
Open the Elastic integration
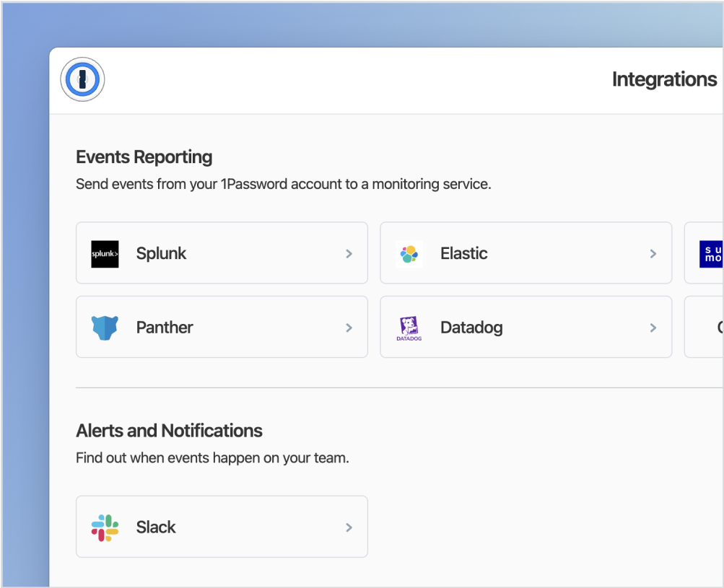pos(526,253)
